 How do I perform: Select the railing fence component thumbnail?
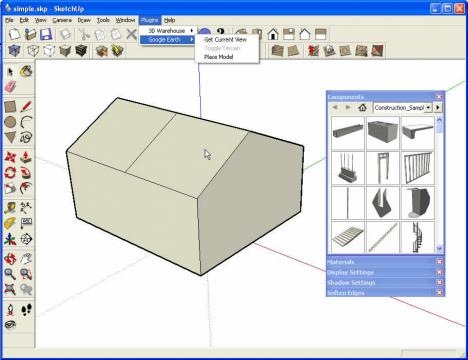point(417,168)
